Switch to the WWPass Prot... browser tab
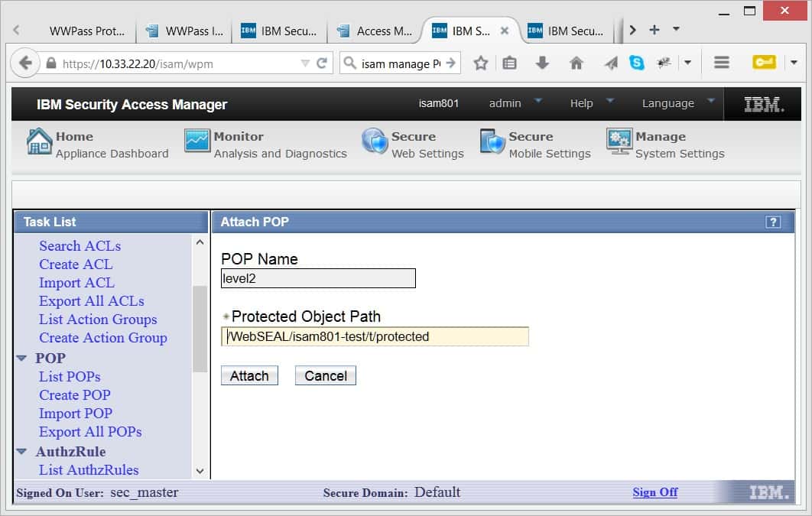Image resolution: width=812 pixels, height=516 pixels. [x=86, y=31]
